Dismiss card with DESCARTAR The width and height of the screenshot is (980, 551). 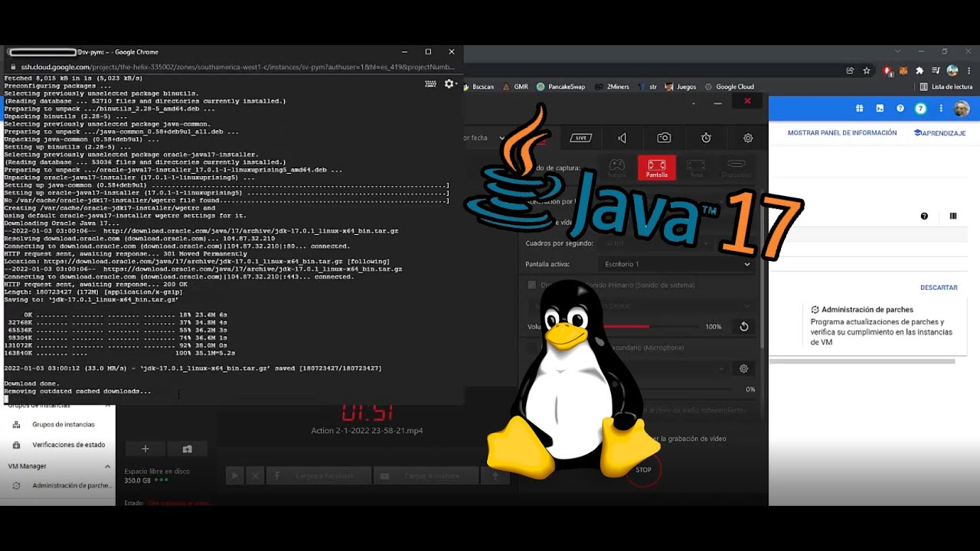[x=939, y=288]
